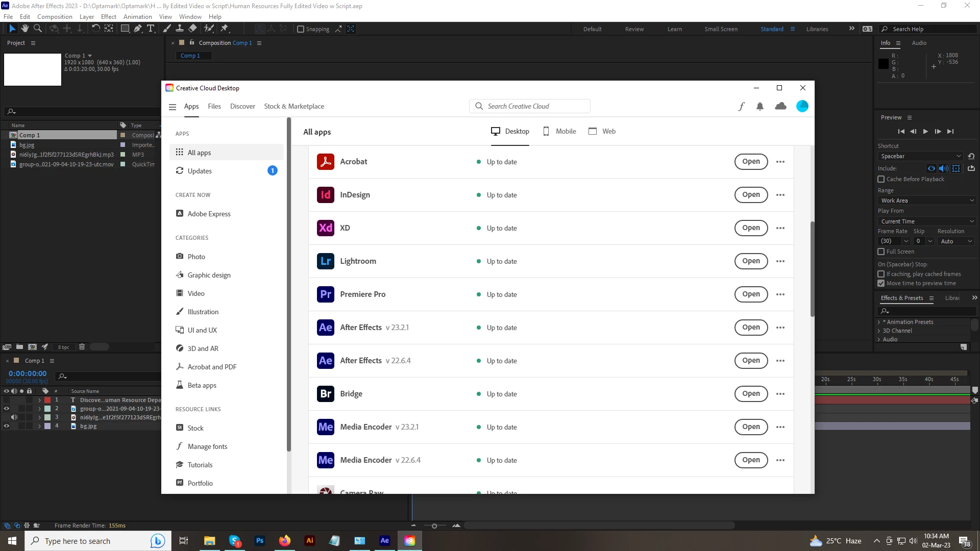This screenshot has height=551, width=980.
Task: Open more options for Premiere Pro
Action: (780, 294)
